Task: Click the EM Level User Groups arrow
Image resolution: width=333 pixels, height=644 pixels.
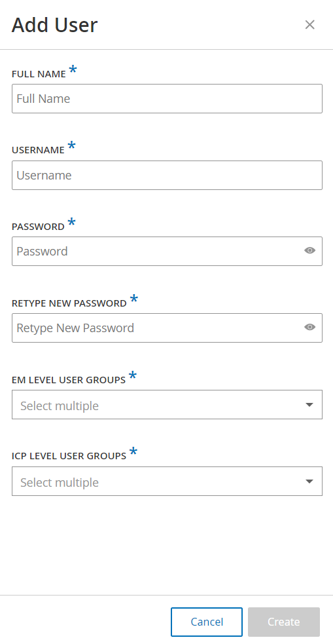Action: coord(309,405)
